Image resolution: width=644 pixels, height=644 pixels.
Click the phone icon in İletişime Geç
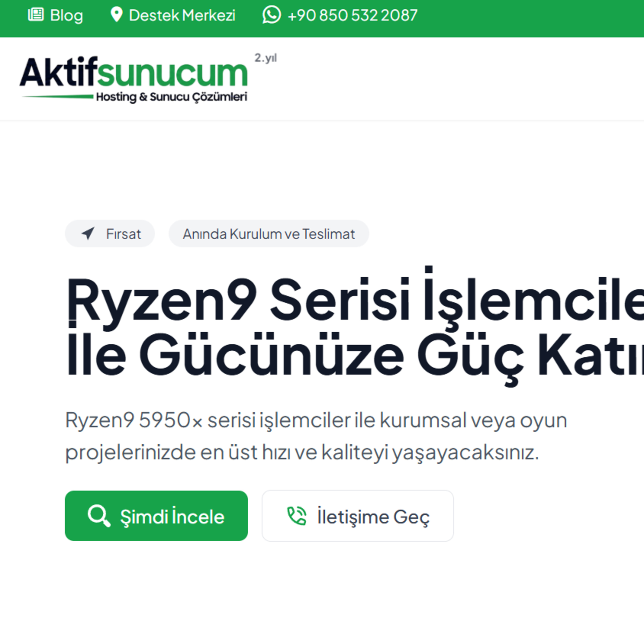[297, 516]
